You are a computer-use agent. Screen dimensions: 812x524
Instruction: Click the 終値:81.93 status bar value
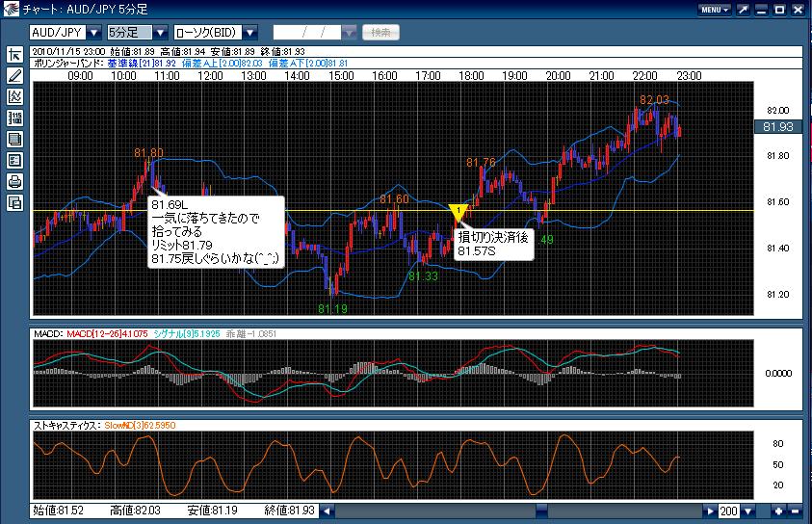[290, 511]
